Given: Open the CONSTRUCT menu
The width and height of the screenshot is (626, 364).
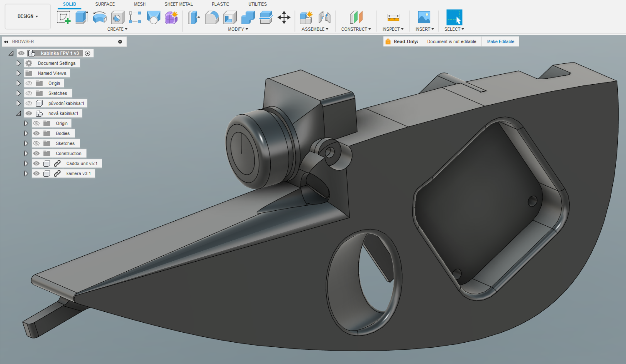Looking at the screenshot, I should coord(356,29).
